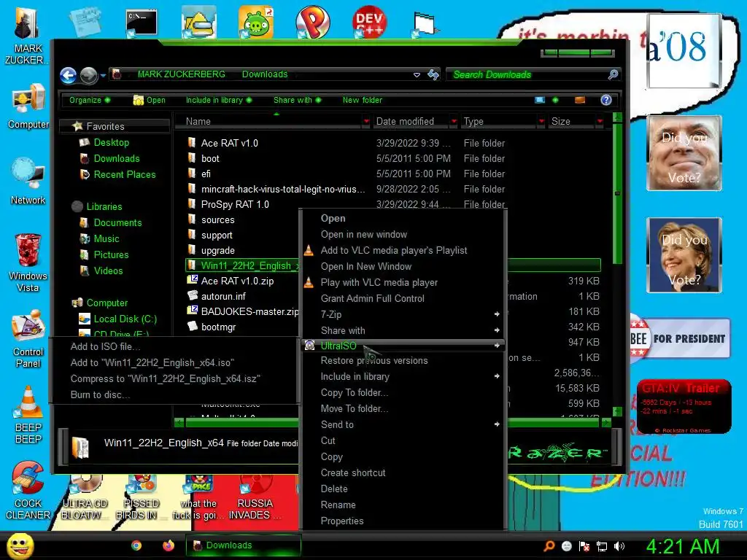Click the grey Forward arrow button
The height and width of the screenshot is (560, 747).
88,75
